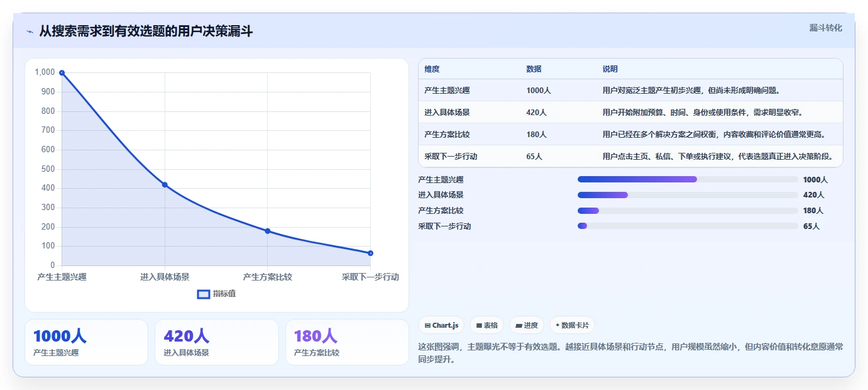
Task: Click the 产生主题兴趣 progress row label
Action: [441, 179]
